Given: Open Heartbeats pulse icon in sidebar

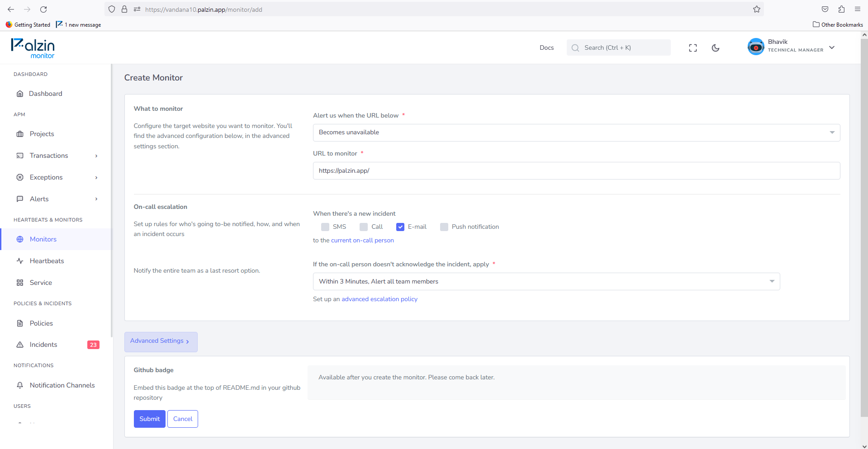Looking at the screenshot, I should click(20, 261).
